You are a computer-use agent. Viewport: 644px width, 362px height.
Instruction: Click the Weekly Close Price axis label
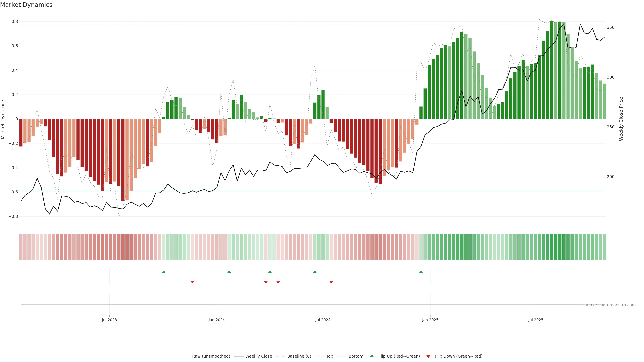(x=621, y=119)
